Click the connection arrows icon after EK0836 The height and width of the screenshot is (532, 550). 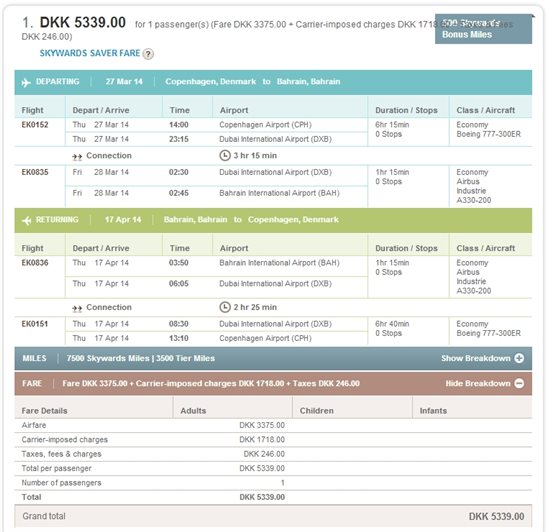(77, 309)
